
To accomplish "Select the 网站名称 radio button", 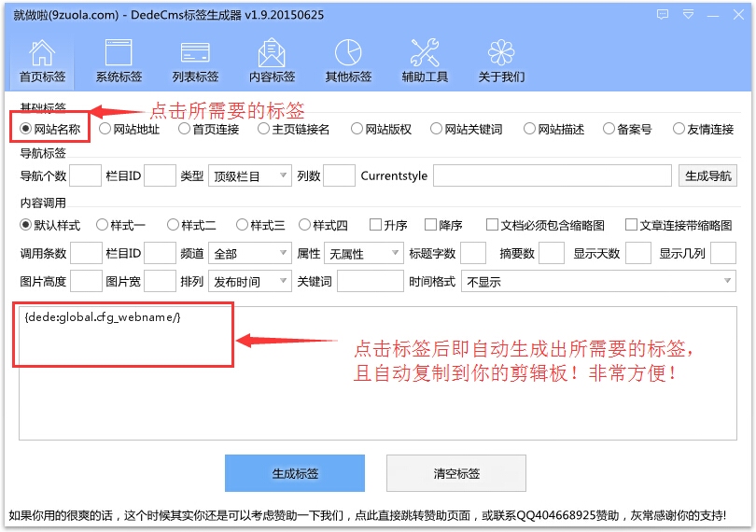I will (50, 129).
